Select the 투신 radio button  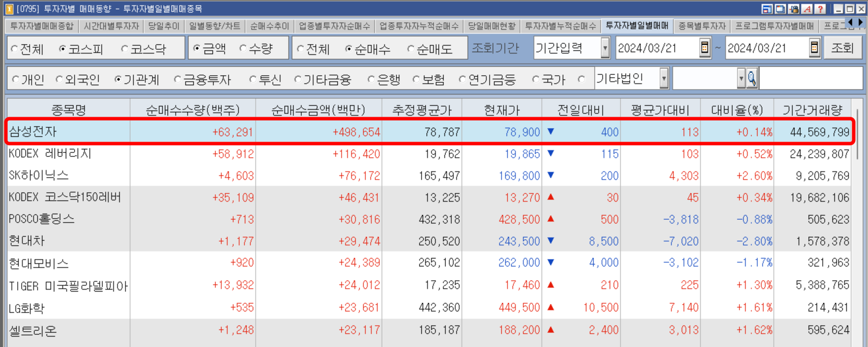click(253, 79)
